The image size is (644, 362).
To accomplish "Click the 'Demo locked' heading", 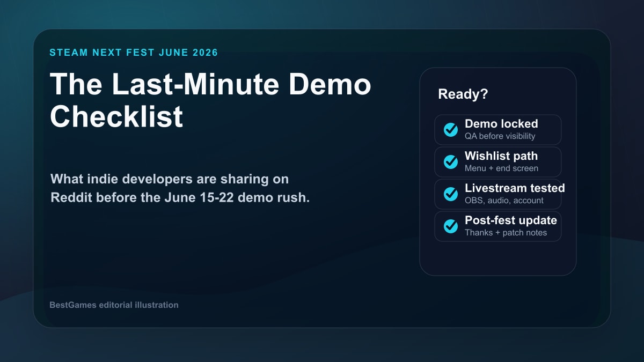I will (x=501, y=124).
